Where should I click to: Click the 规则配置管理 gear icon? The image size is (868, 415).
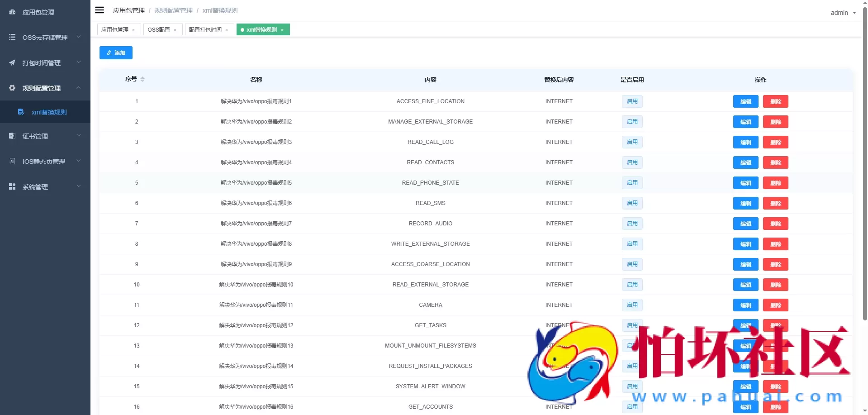click(x=12, y=88)
